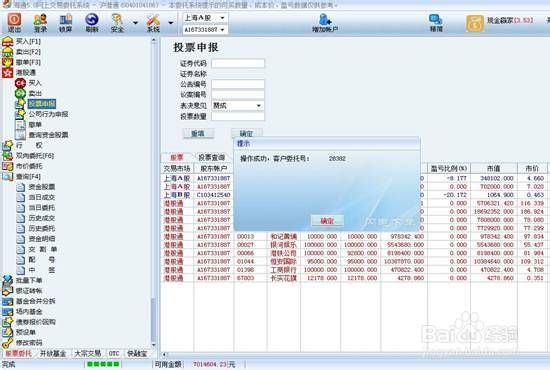Switch to 快融宝 bottom tab
Screen dimensions: 550x370
point(137,354)
